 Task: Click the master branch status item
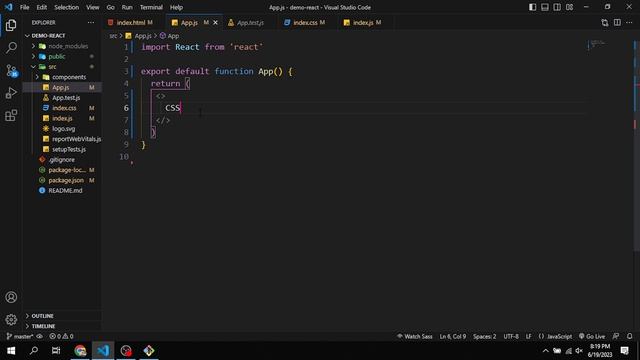click(x=19, y=336)
